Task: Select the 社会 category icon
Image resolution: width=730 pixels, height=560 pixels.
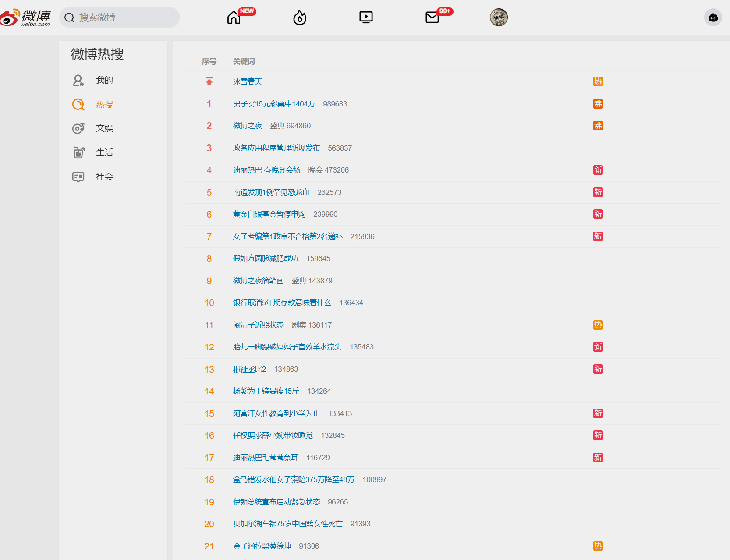Action: (x=78, y=176)
